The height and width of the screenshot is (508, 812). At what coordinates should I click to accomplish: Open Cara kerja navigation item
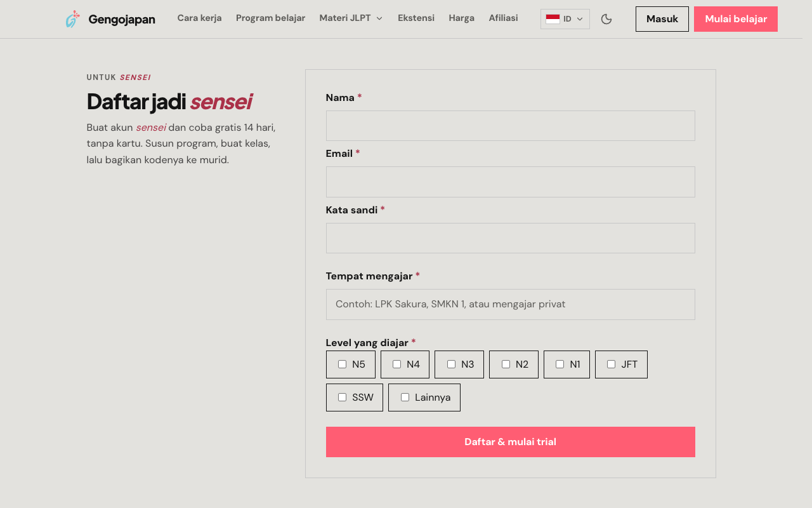200,18
